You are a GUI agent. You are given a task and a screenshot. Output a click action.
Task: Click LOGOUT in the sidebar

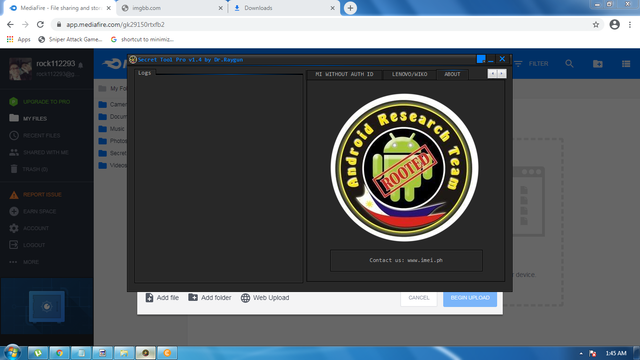[27, 245]
